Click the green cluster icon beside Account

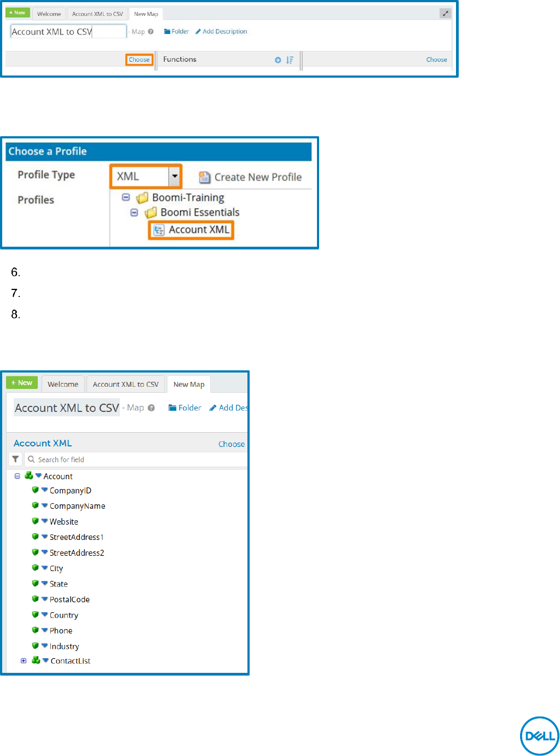coord(29,475)
